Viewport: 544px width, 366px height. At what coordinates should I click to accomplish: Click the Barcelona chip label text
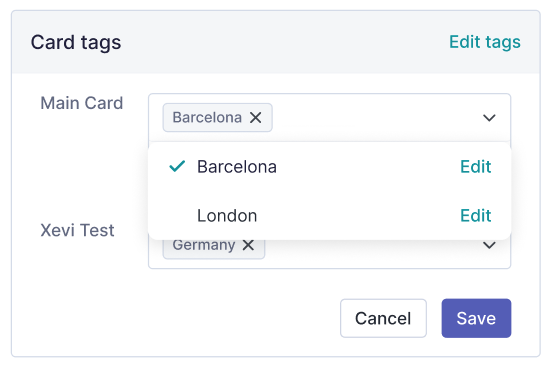(207, 118)
